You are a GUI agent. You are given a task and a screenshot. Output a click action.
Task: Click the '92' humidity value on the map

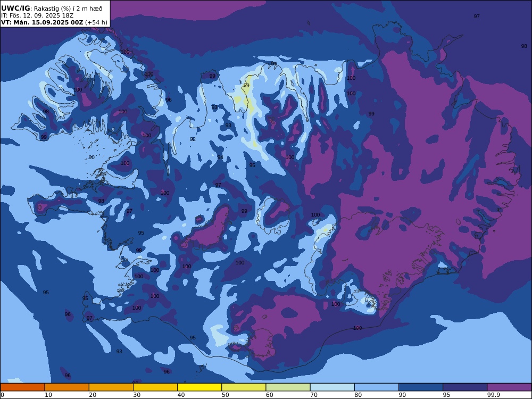(193, 139)
